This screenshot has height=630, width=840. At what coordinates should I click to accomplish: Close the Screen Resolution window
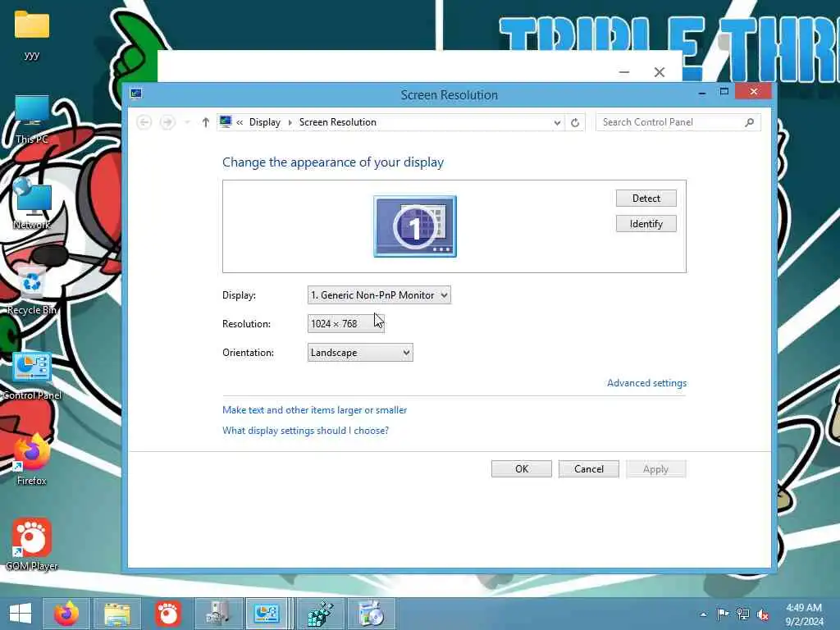[753, 92]
